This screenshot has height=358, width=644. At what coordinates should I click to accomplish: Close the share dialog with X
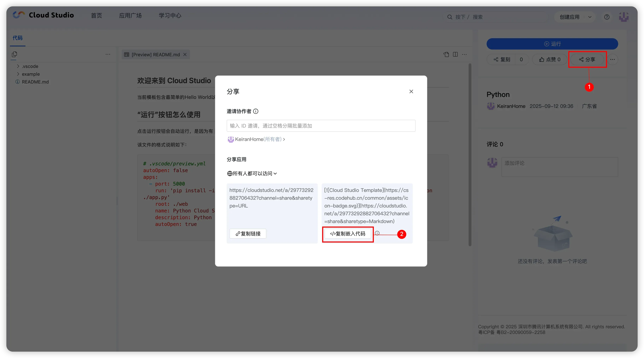click(x=411, y=91)
